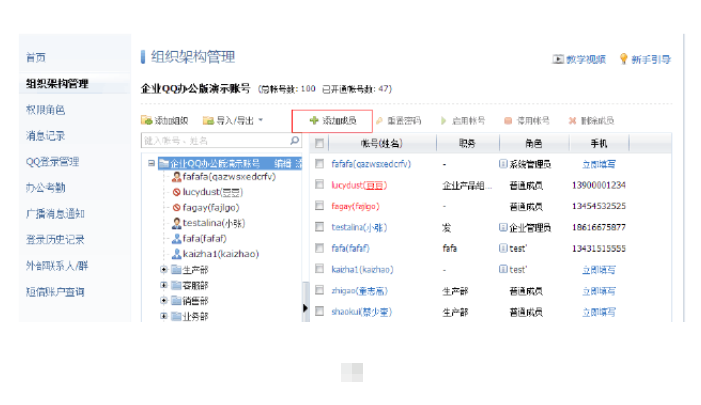Screen dimensions: 701x405
Task: Click the 教学视频 video icon
Action: (x=558, y=59)
